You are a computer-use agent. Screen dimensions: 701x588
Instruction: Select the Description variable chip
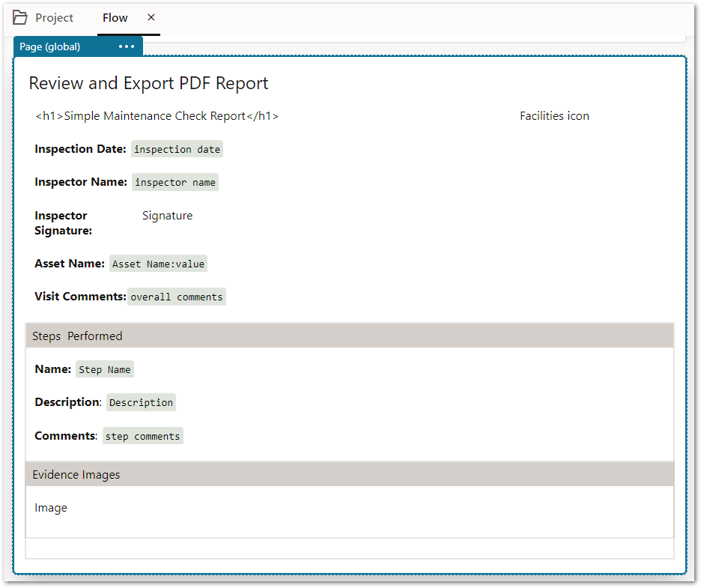click(141, 402)
